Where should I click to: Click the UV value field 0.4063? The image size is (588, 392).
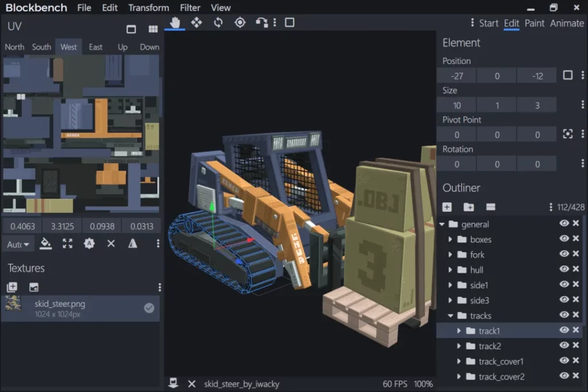click(x=22, y=226)
